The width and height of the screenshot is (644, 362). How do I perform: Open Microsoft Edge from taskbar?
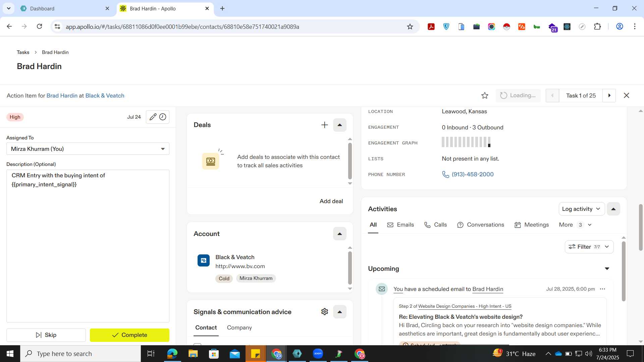pos(172,354)
